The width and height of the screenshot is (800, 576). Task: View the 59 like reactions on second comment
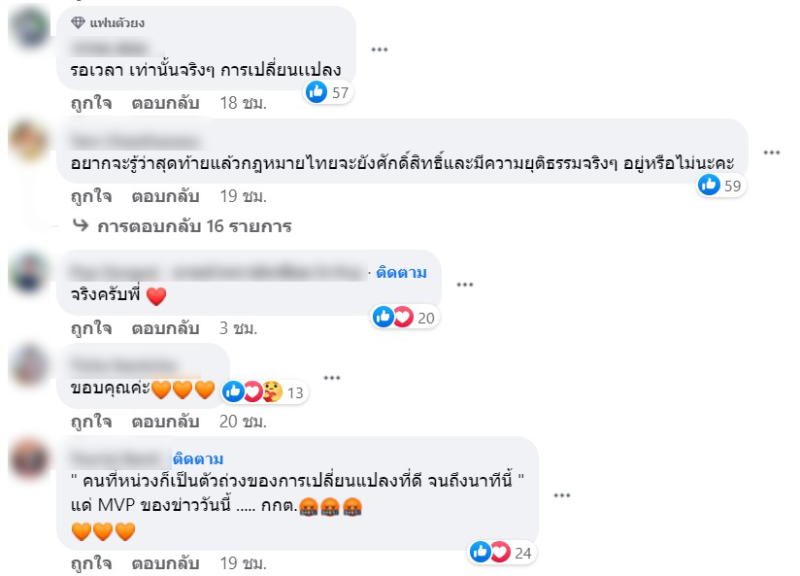[719, 185]
